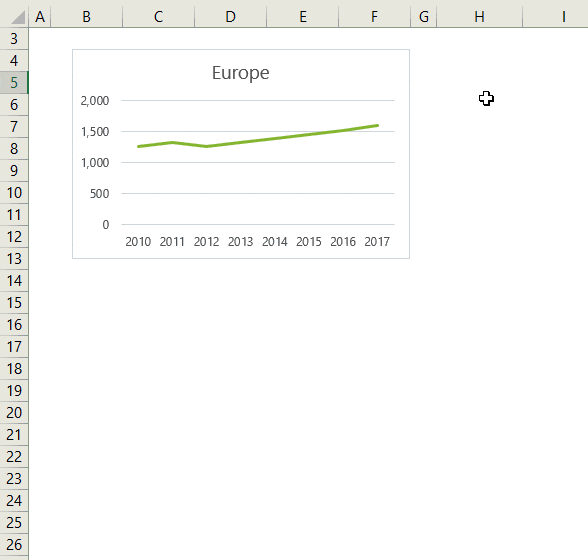Select row 5 header
This screenshot has width=588, height=560.
point(14,83)
